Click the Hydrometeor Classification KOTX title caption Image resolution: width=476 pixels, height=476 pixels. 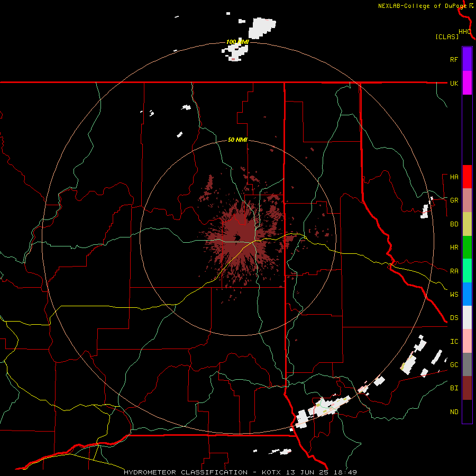click(x=240, y=472)
